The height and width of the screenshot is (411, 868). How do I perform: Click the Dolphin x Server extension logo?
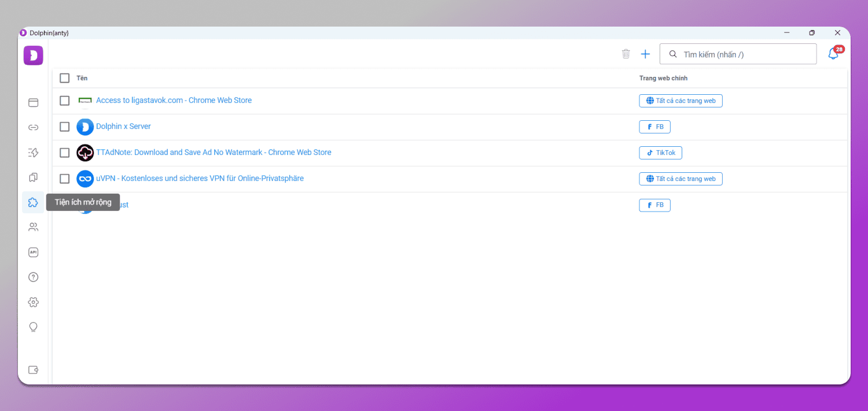click(x=85, y=127)
